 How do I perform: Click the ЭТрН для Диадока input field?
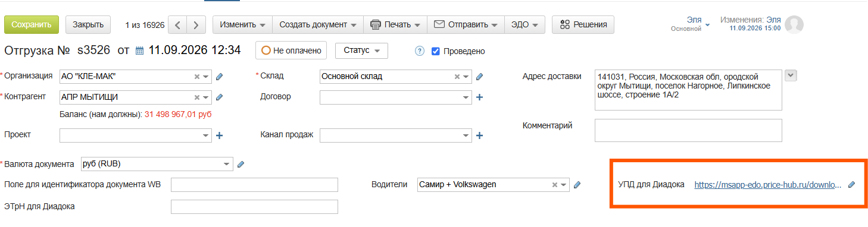click(x=254, y=207)
